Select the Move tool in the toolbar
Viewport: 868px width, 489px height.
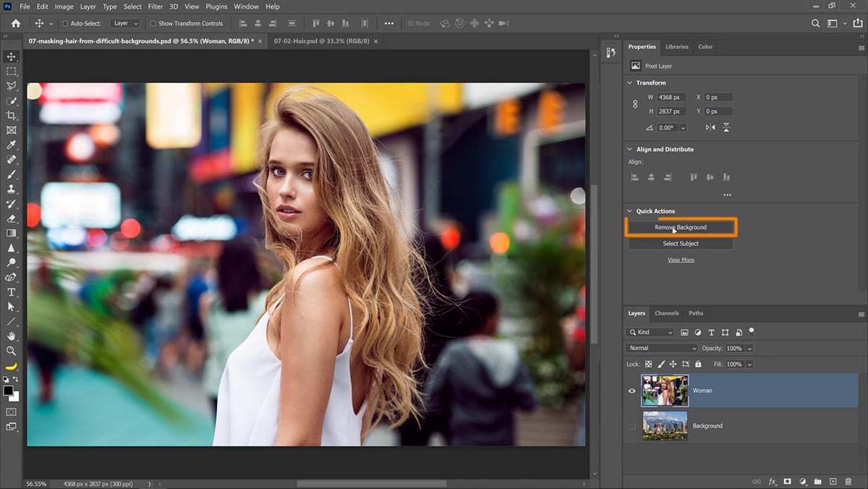pyautogui.click(x=11, y=56)
